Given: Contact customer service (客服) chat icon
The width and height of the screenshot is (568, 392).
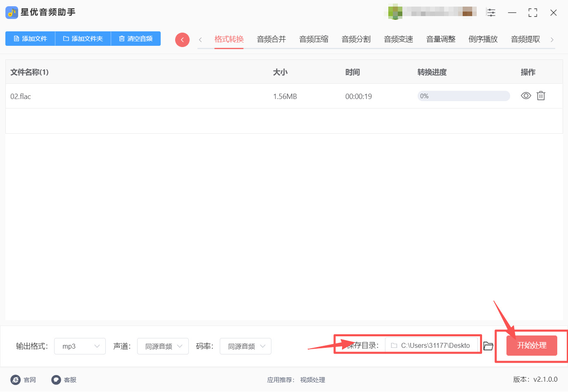Looking at the screenshot, I should click(x=56, y=380).
